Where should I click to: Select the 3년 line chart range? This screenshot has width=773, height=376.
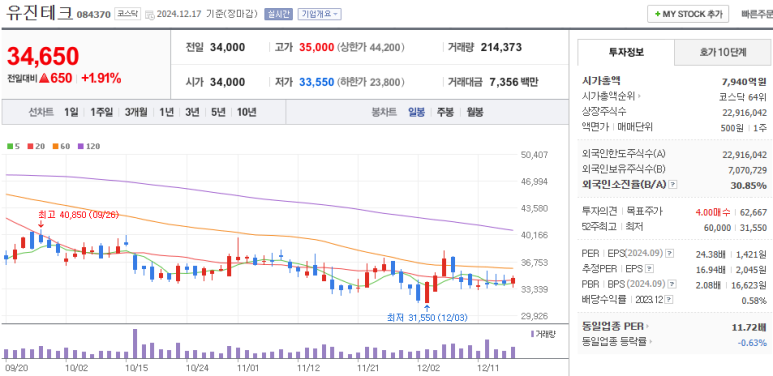coord(192,112)
